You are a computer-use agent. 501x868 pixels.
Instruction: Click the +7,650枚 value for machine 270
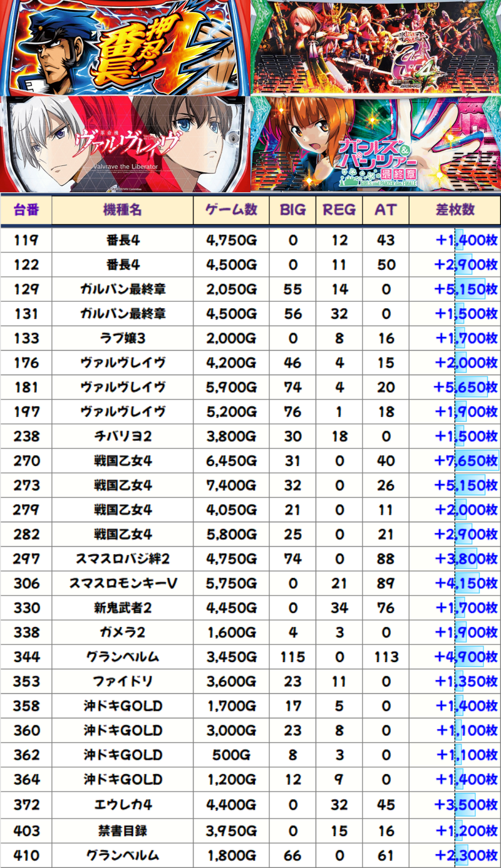coord(466,461)
